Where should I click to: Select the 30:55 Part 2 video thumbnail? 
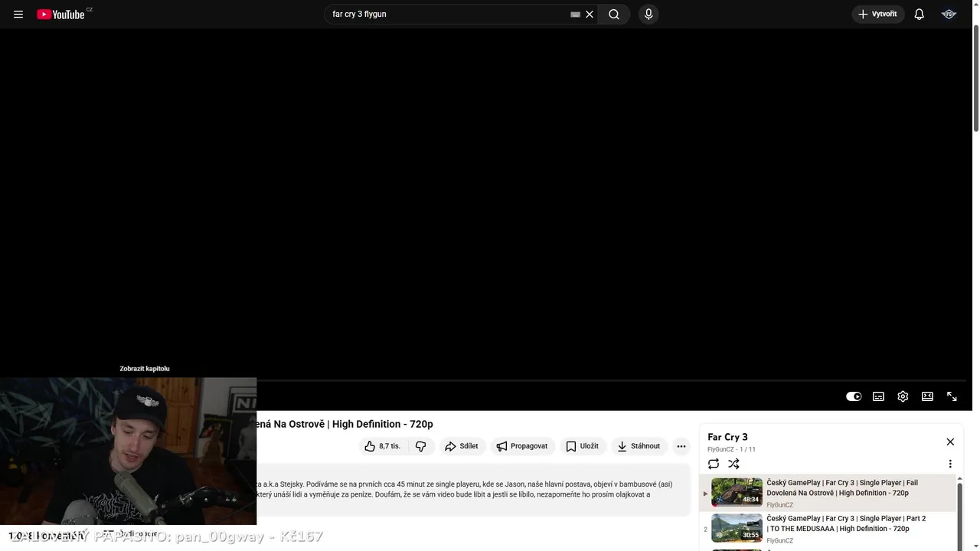737,528
